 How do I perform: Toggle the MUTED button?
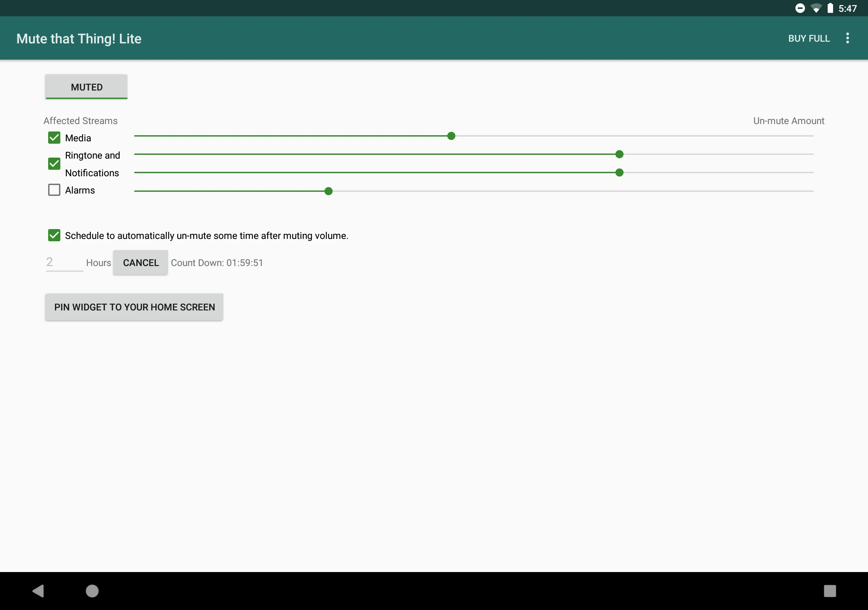86,87
